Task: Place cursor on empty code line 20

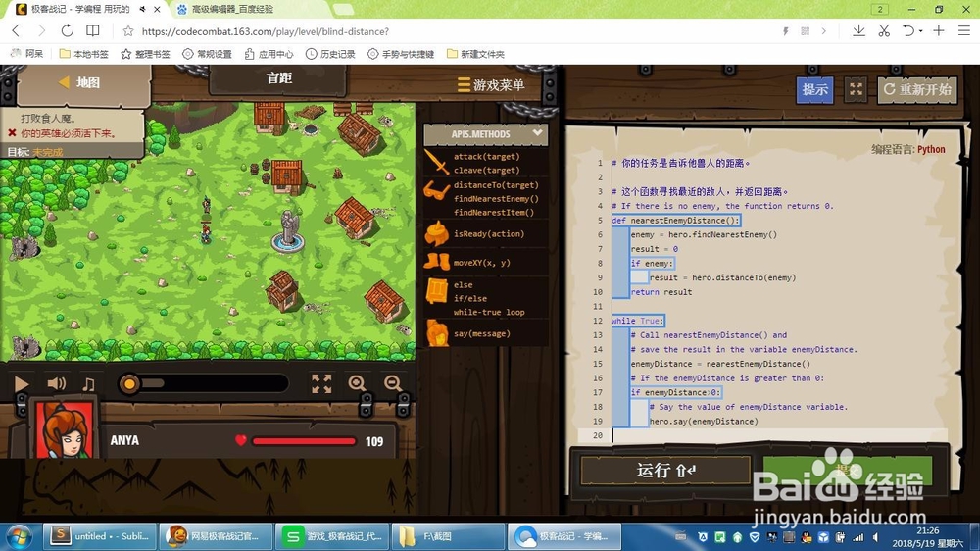Action: coord(778,435)
